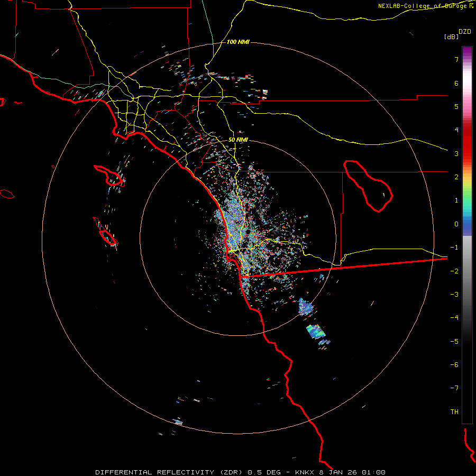Click the [dB] unit label
This screenshot has height=476, width=476.
pyautogui.click(x=451, y=36)
